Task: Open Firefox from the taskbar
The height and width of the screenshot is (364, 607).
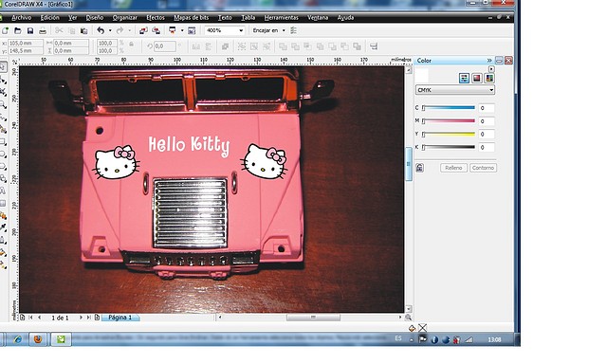Action: tap(38, 339)
